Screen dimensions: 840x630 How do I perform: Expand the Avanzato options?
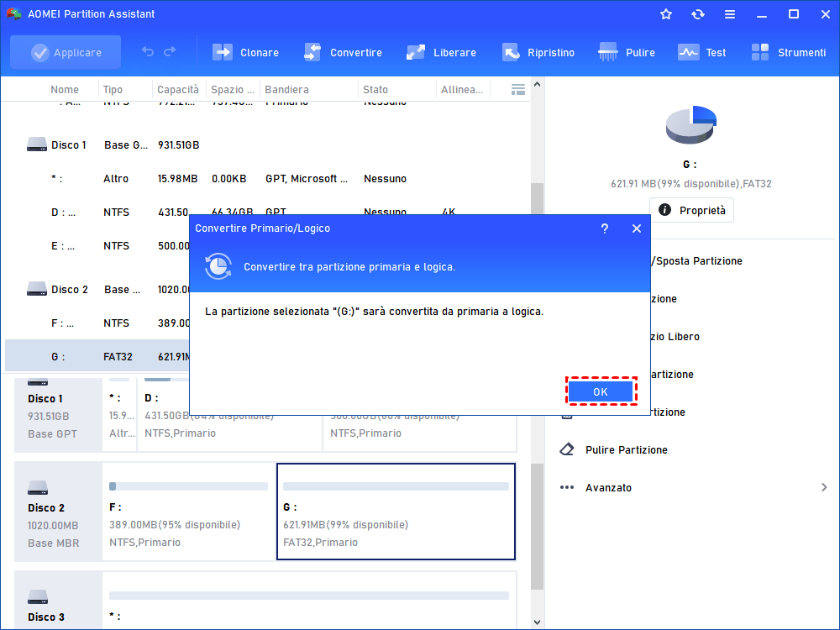608,487
